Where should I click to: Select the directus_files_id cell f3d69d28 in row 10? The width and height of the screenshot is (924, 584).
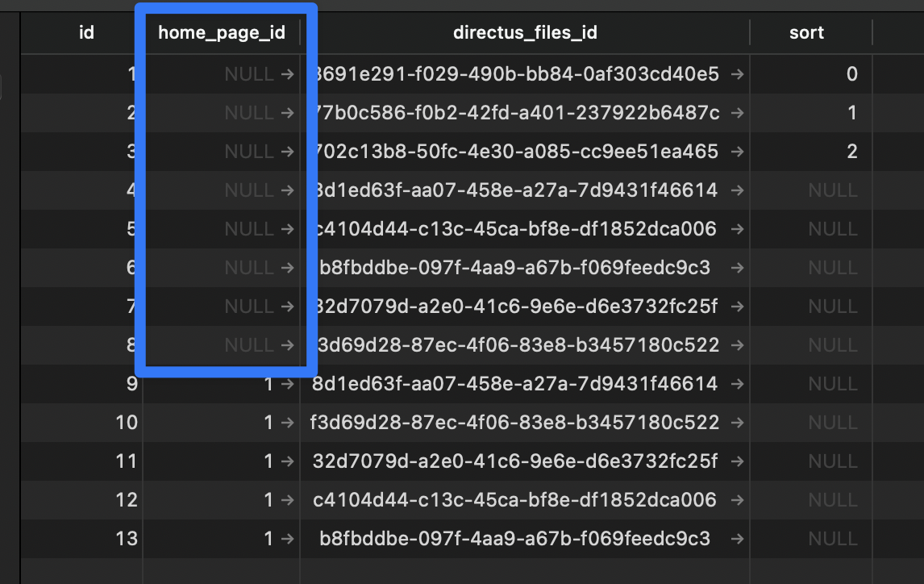tap(516, 422)
